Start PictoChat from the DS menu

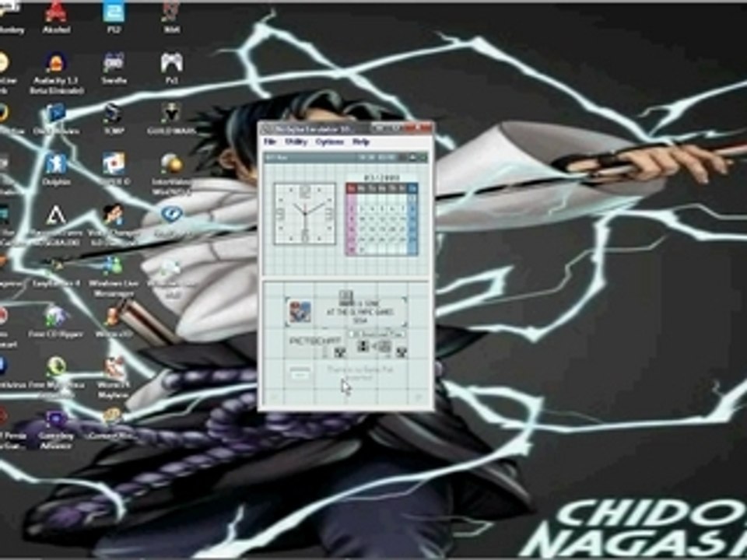(315, 341)
